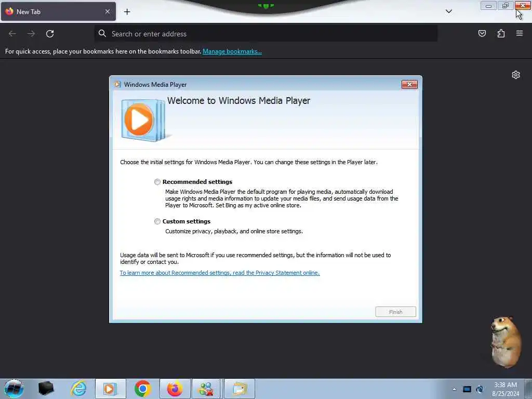Image resolution: width=532 pixels, height=399 pixels.
Task: Open the black box taskbar icon
Action: (x=46, y=389)
